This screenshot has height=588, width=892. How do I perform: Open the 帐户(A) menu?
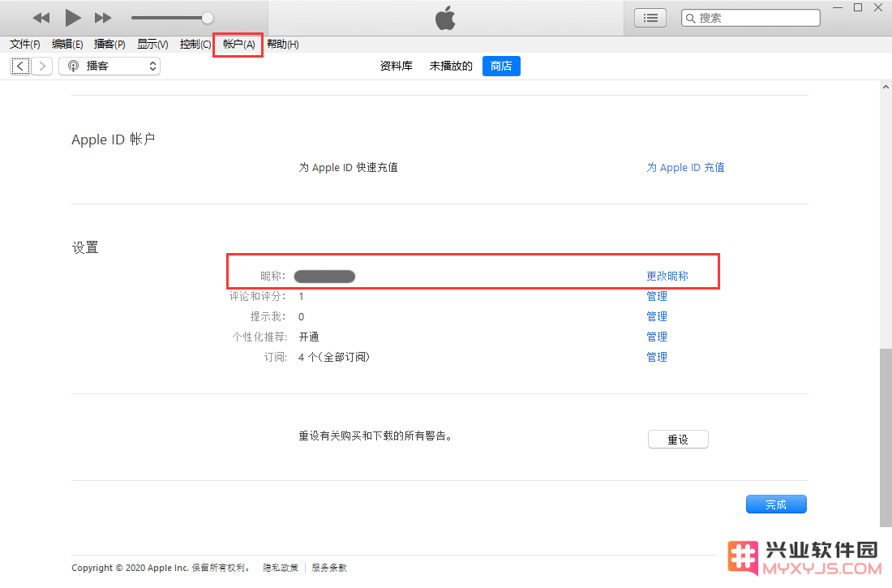[238, 44]
